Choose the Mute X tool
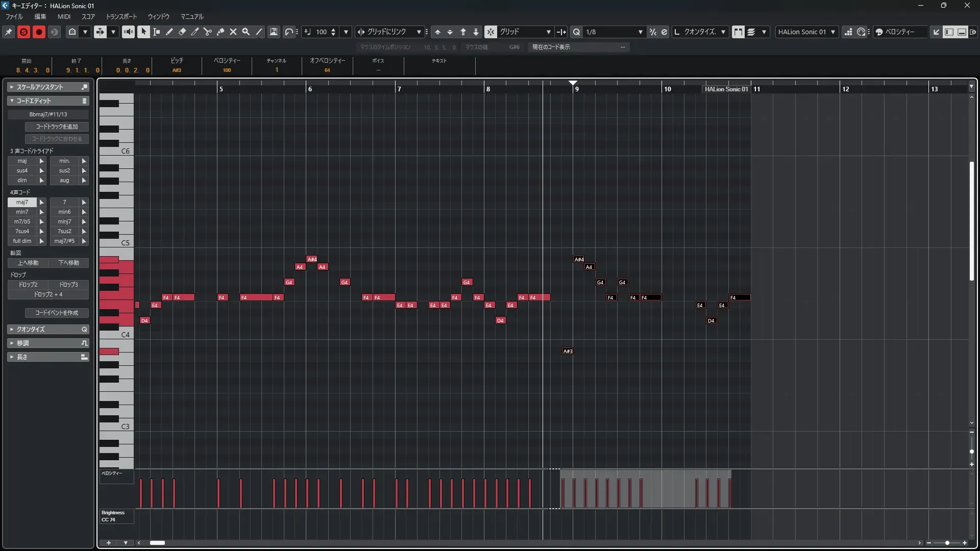 (233, 32)
